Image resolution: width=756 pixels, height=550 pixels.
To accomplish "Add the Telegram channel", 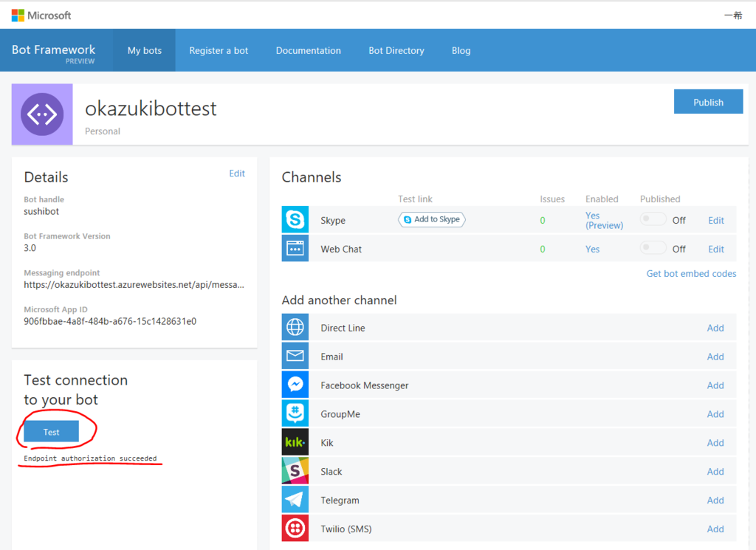I will 715,501.
